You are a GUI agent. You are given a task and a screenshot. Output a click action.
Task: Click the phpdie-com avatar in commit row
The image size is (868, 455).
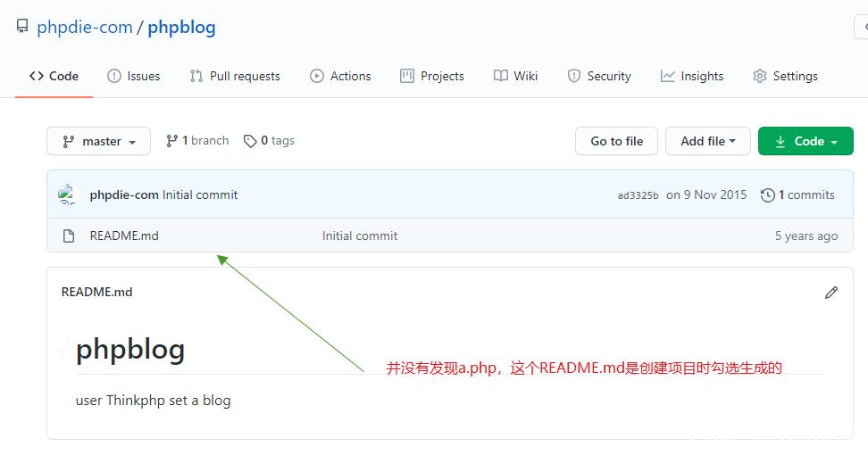coord(68,194)
